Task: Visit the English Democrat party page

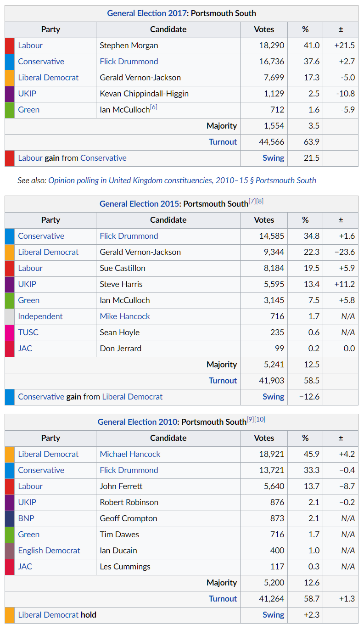Action: (49, 551)
